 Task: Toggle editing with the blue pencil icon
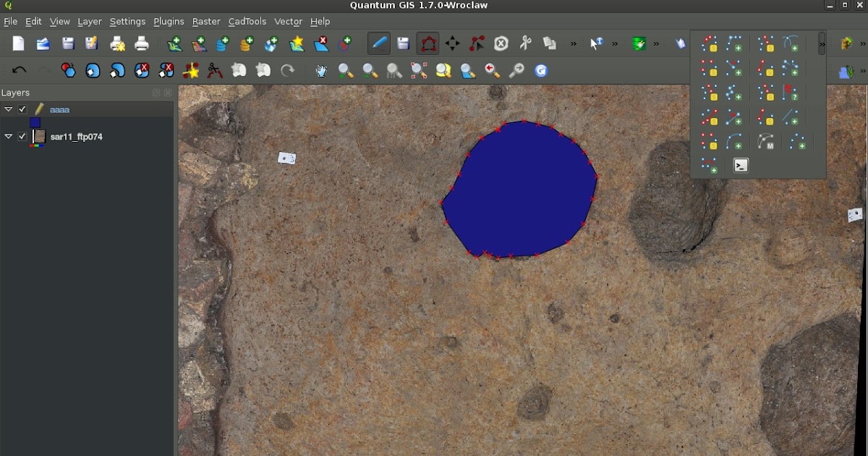[379, 44]
